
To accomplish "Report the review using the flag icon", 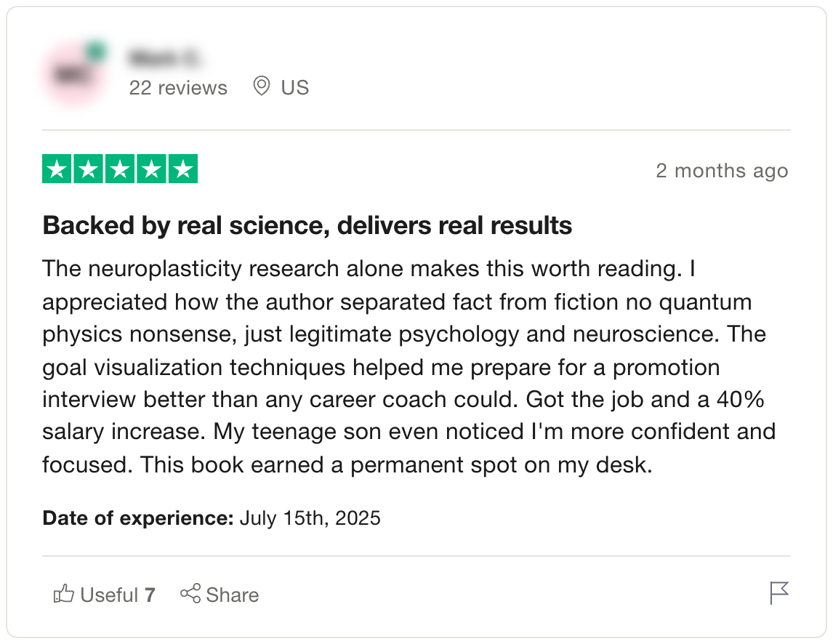I will tap(778, 593).
